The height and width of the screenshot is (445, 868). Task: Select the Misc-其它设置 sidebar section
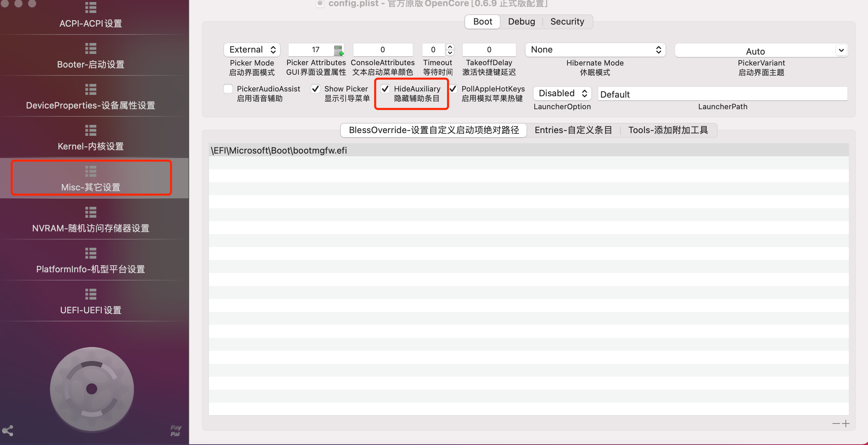point(91,178)
